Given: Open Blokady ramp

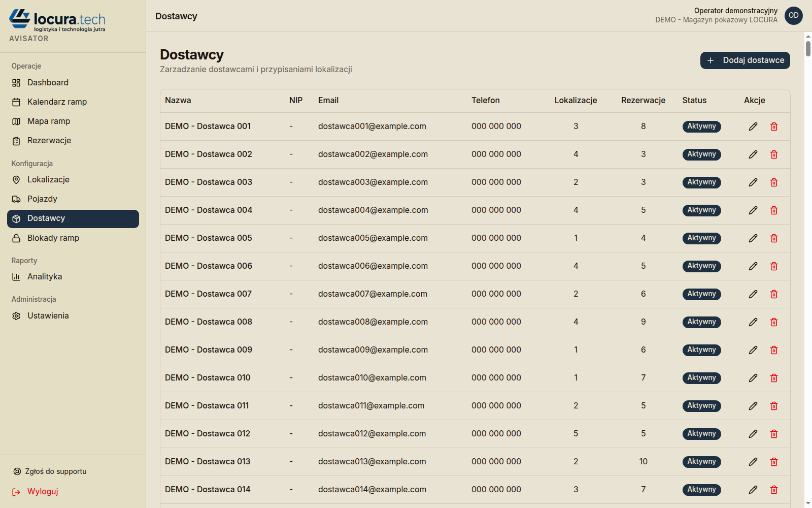Looking at the screenshot, I should pyautogui.click(x=73, y=238).
